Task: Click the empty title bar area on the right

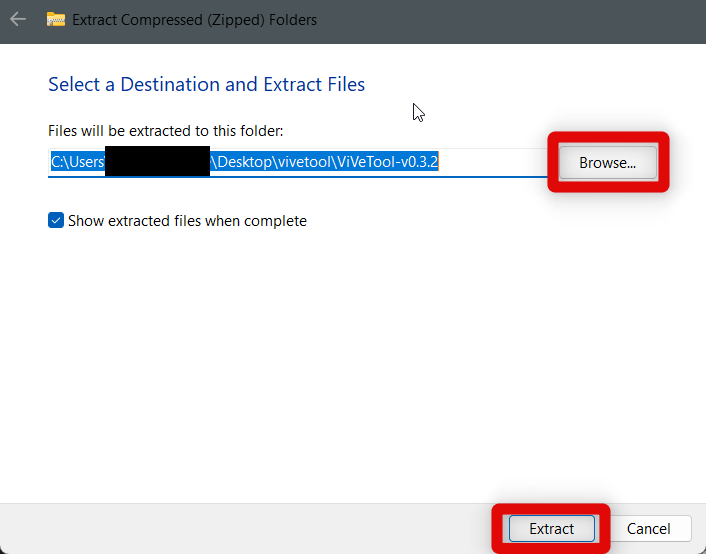Action: pyautogui.click(x=550, y=19)
